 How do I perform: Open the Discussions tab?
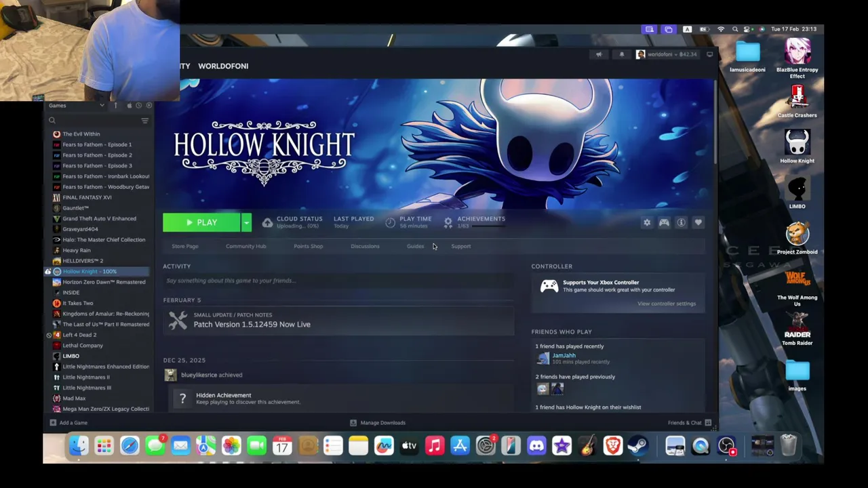point(365,246)
